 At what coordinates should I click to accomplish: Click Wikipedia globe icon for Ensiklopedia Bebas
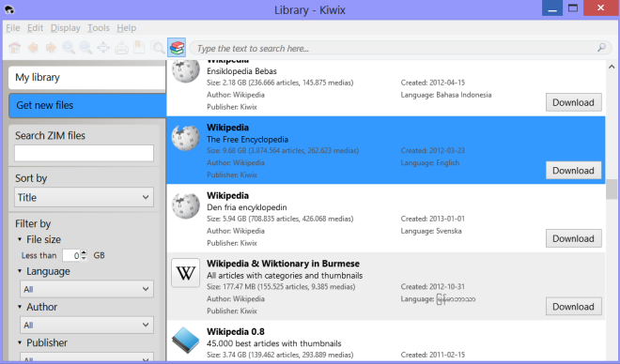pyautogui.click(x=185, y=71)
